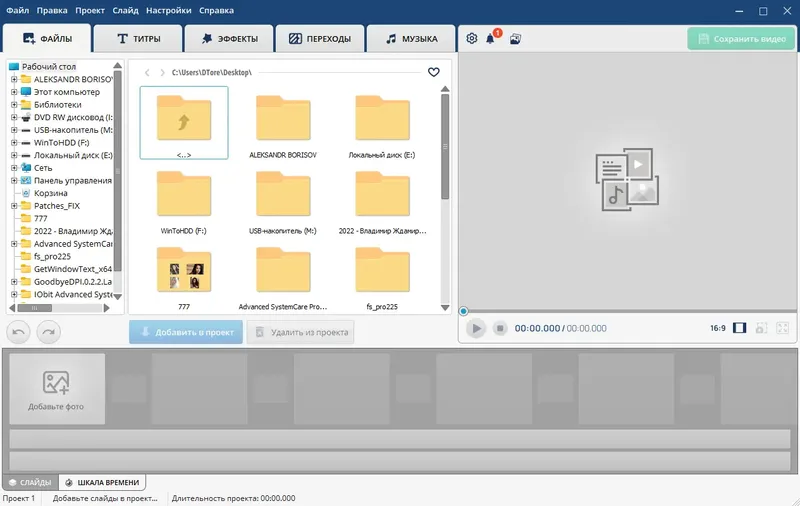
Task: Switch to МУЗЫКА tab
Action: click(x=411, y=39)
